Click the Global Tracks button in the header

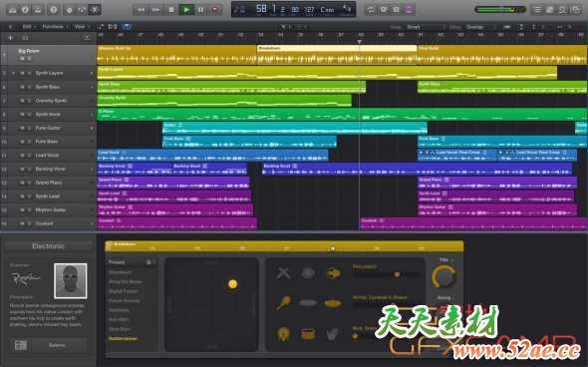(x=87, y=38)
